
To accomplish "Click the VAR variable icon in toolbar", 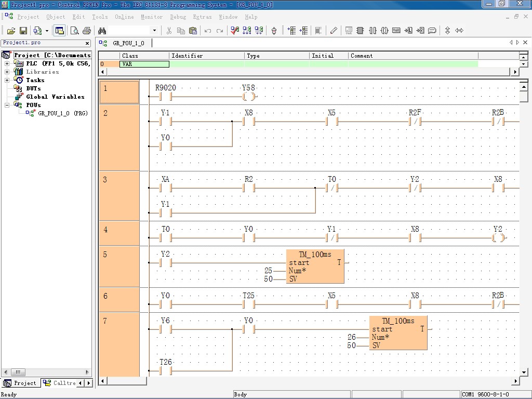I will point(396,31).
